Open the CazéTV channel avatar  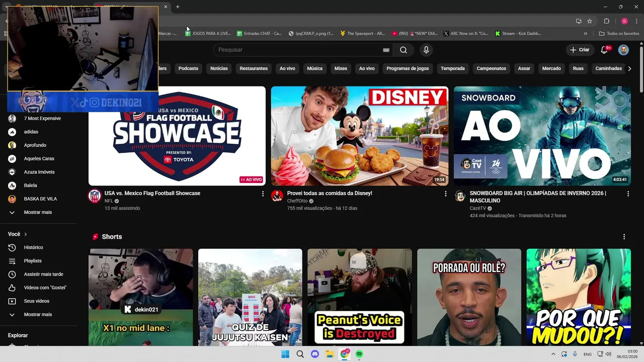pyautogui.click(x=460, y=196)
